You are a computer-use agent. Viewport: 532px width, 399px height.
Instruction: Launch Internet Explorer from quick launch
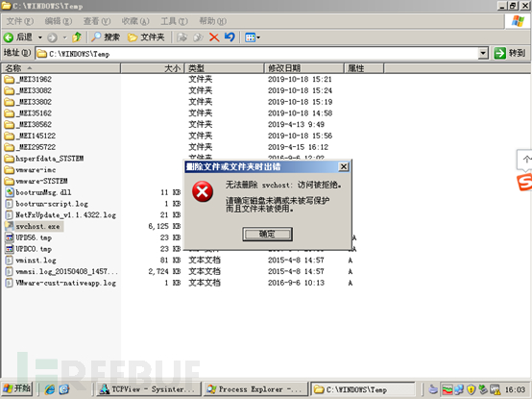point(50,389)
